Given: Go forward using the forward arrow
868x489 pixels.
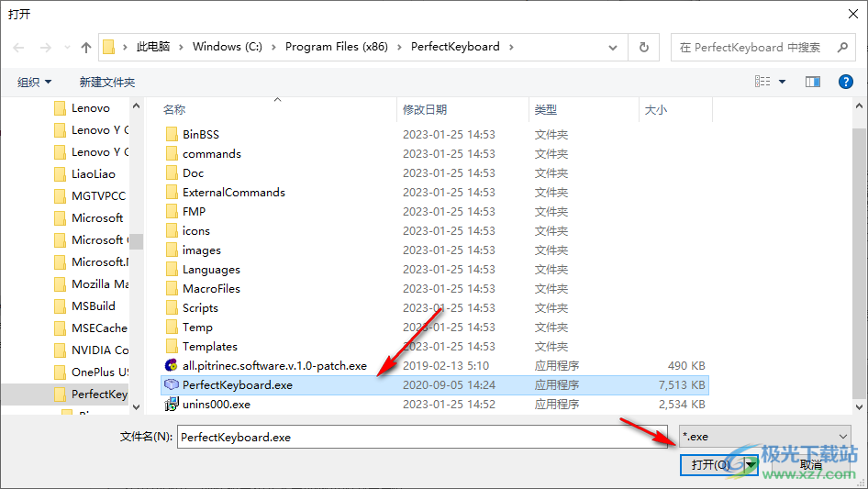Looking at the screenshot, I should tap(45, 48).
